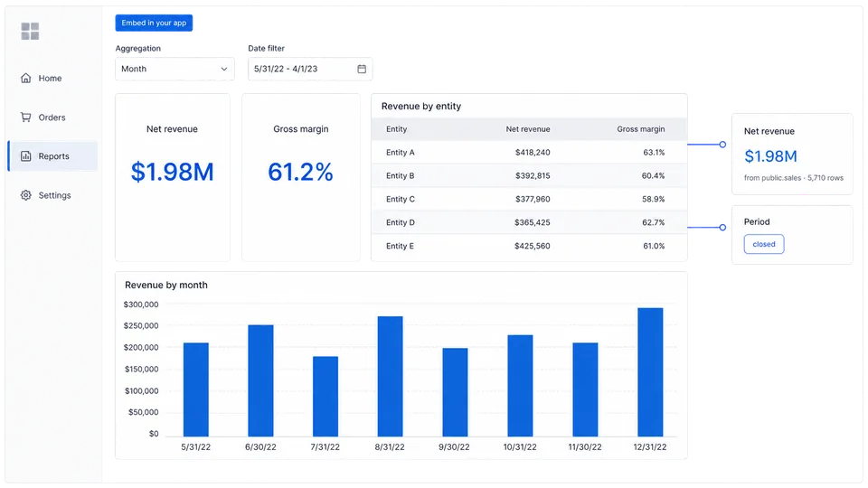Viewport: 868px width, 488px height.
Task: Click the 9/30/22 chart bar
Action: click(455, 392)
